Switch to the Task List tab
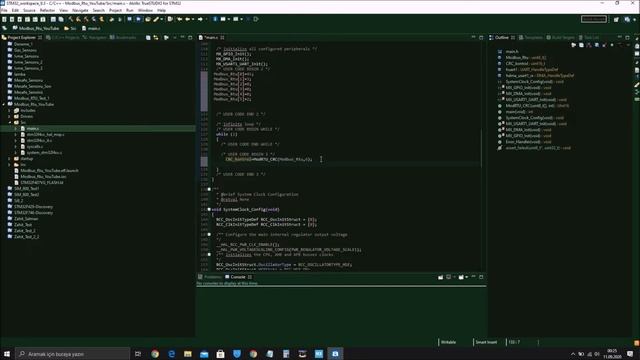640x360 pixels. [x=588, y=38]
